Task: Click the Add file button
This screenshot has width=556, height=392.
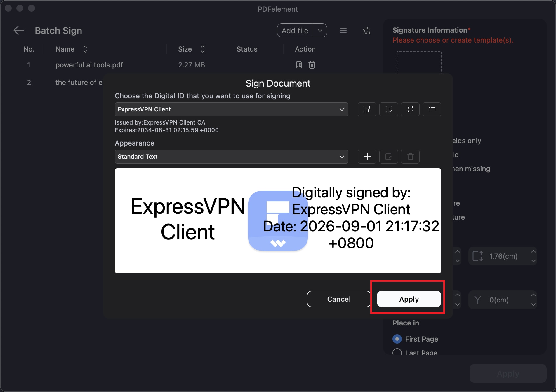Action: point(295,30)
